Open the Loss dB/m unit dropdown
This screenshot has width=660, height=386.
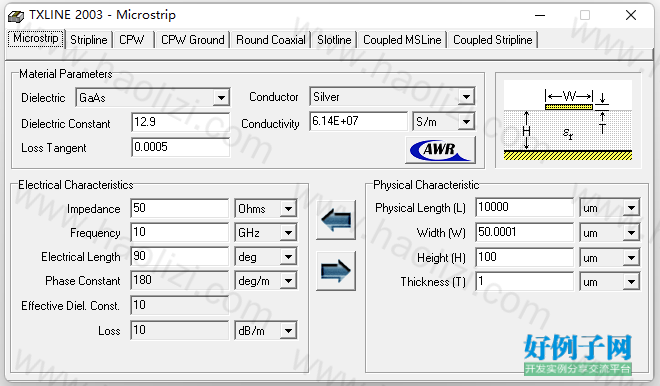pyautogui.click(x=288, y=331)
